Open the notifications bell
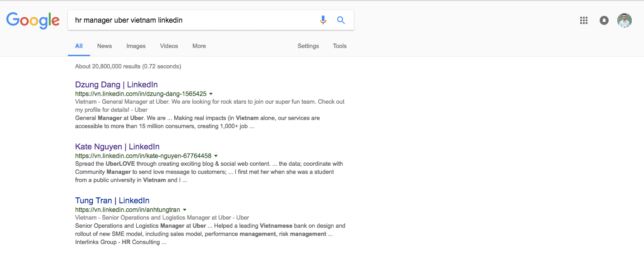Screen dimensions: 644x254 point(604,20)
